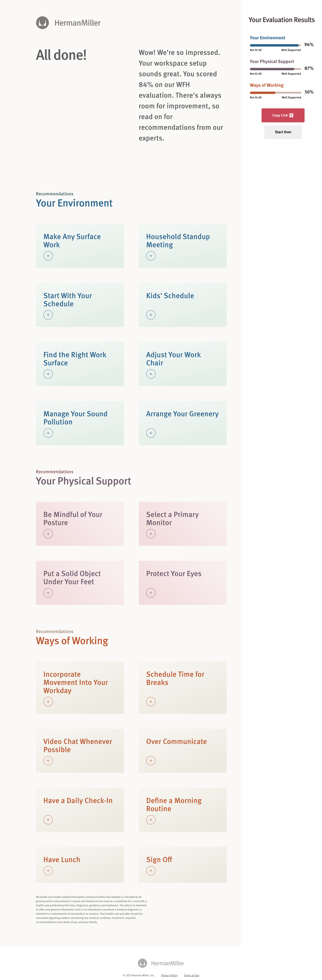Click plus icon under Arrange Your Greenery

coord(151,433)
